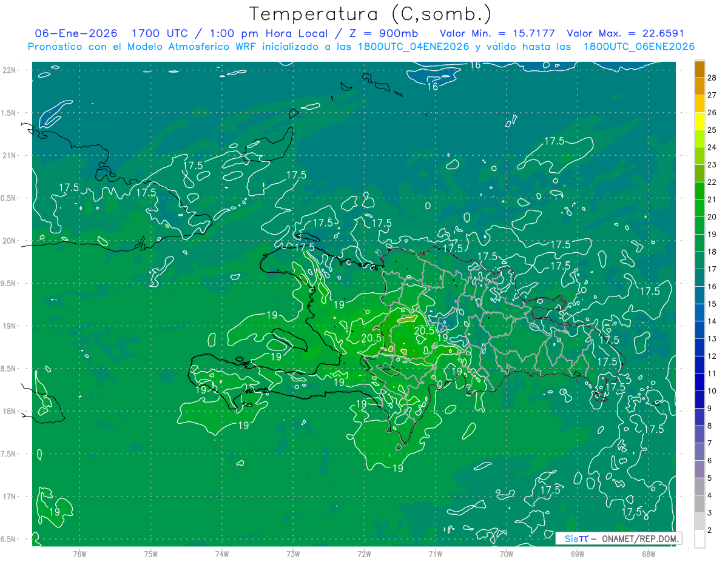Click the colorbar band between 17 and 18
The image size is (728, 562).
(699, 261)
